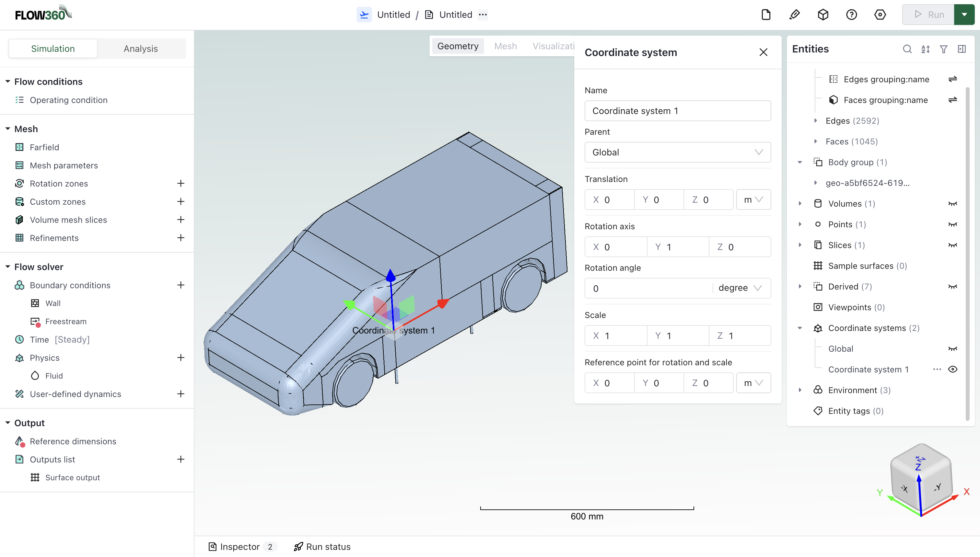The width and height of the screenshot is (980, 557).
Task: Click the Boundary conditions icon
Action: (19, 285)
